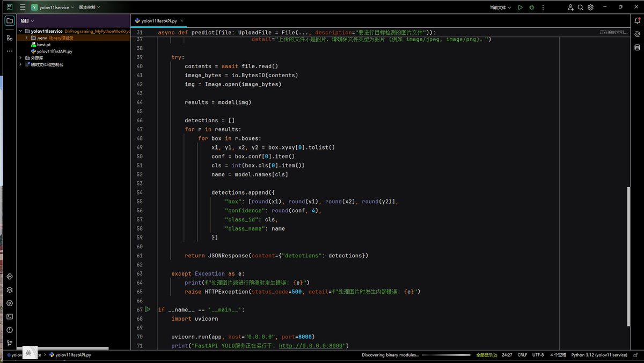Open the Python Console tool window
The width and height of the screenshot is (644, 363).
point(9,276)
